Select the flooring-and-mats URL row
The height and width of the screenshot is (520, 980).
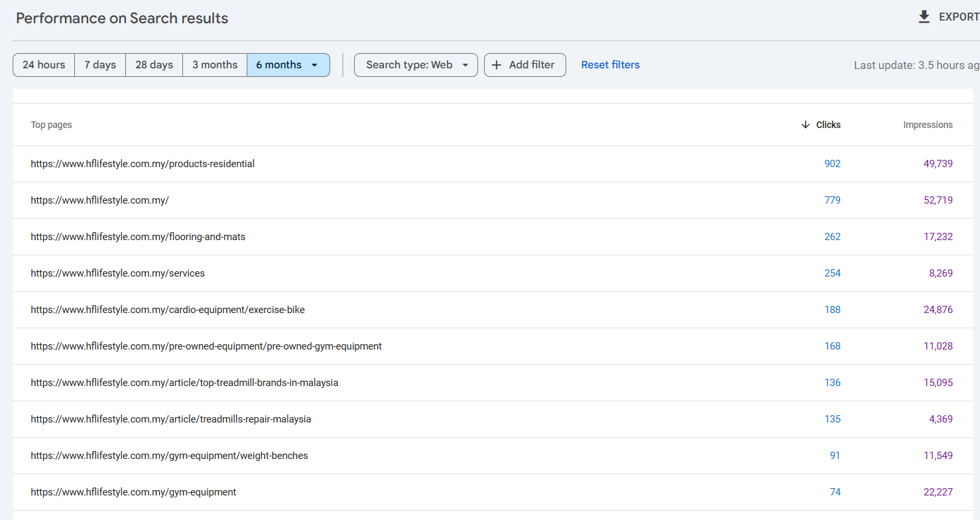coord(138,237)
